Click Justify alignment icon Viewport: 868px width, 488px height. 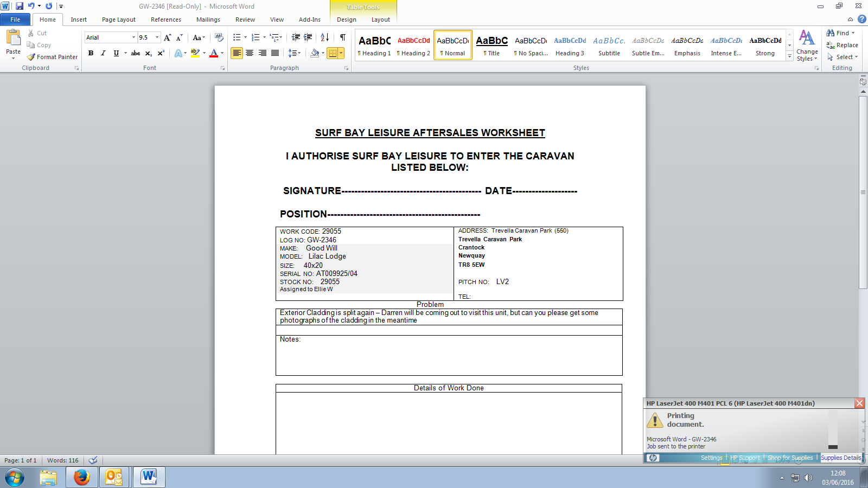(275, 53)
